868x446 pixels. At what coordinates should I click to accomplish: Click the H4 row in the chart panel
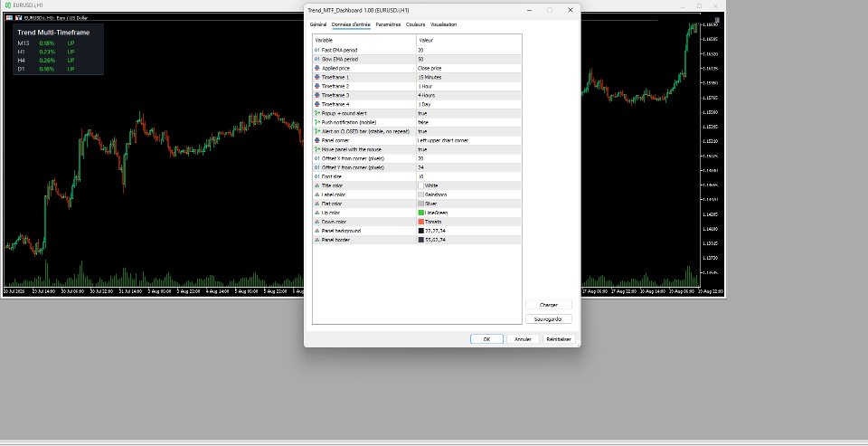(x=46, y=61)
